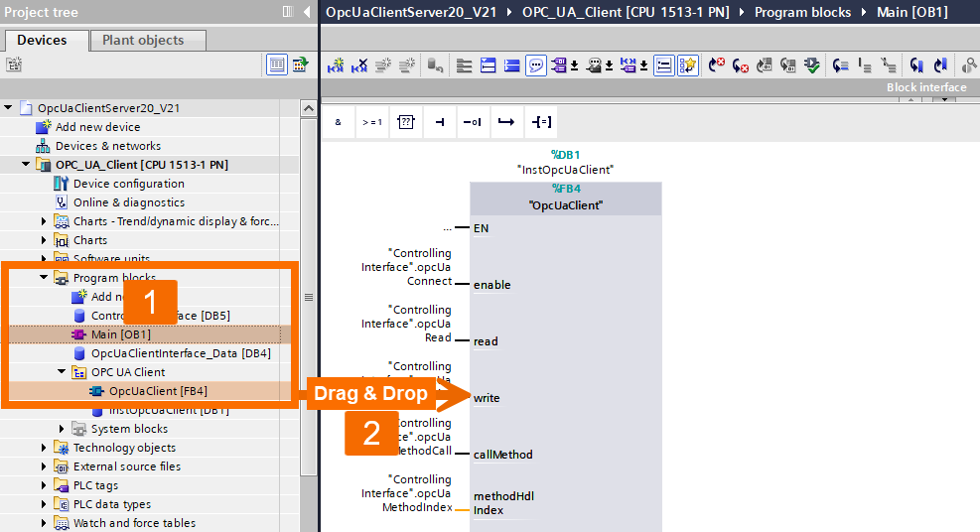Select OpcUaClientInterface_Data [DB4]
Screen dimensions: 980x532
pos(181,353)
